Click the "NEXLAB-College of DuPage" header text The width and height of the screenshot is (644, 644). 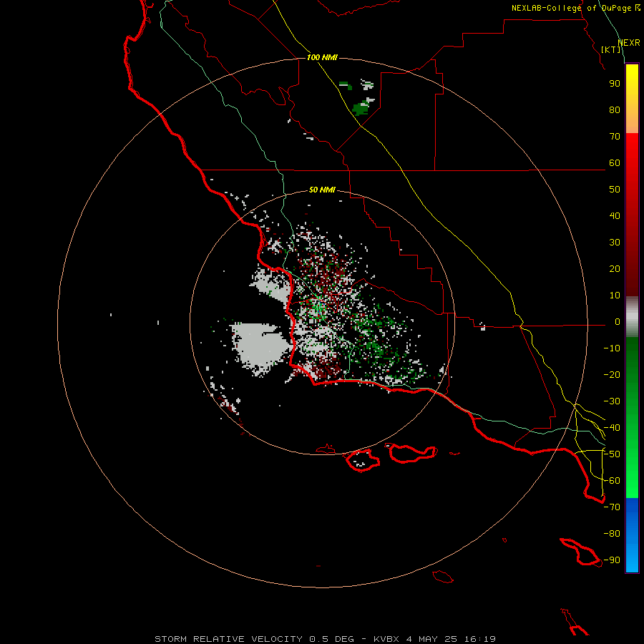pos(573,8)
